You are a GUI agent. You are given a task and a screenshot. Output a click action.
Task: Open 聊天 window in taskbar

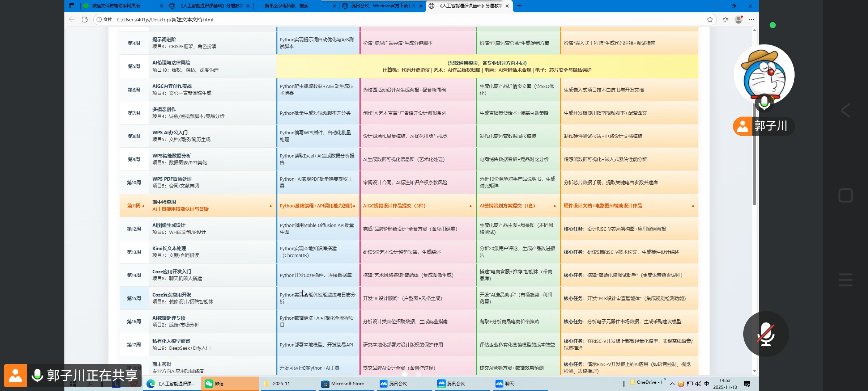click(505, 384)
